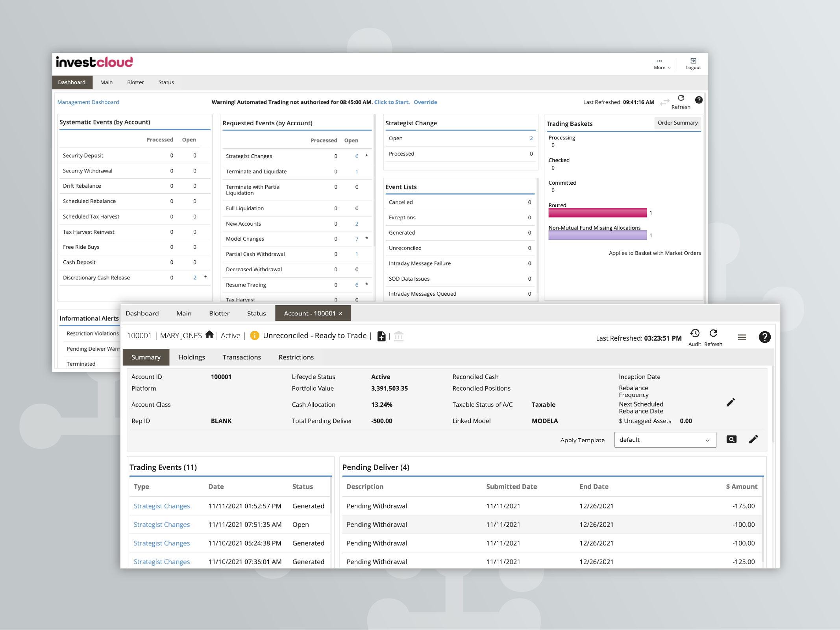Viewport: 840px width, 630px height.
Task: Open the Blotter tab in back window
Action: click(135, 82)
